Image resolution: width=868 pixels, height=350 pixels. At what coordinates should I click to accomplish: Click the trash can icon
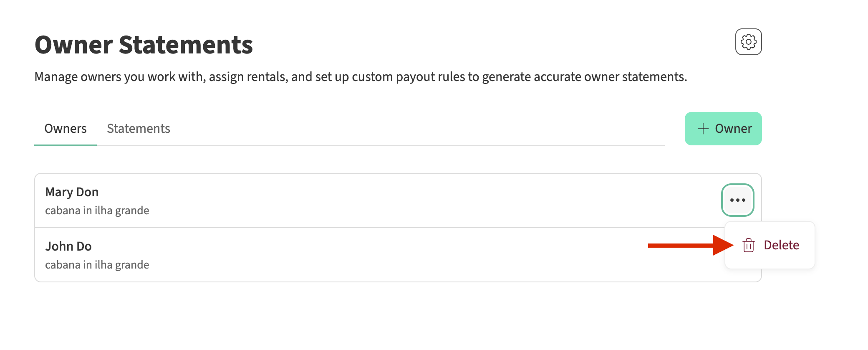click(x=748, y=245)
